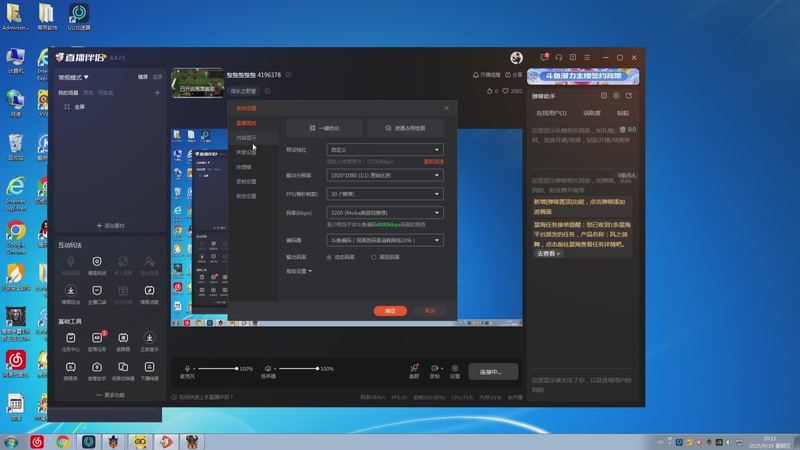Viewport: 800px width, 450px height.
Task: Open the message icon with red dot in title bar
Action: tap(544, 58)
